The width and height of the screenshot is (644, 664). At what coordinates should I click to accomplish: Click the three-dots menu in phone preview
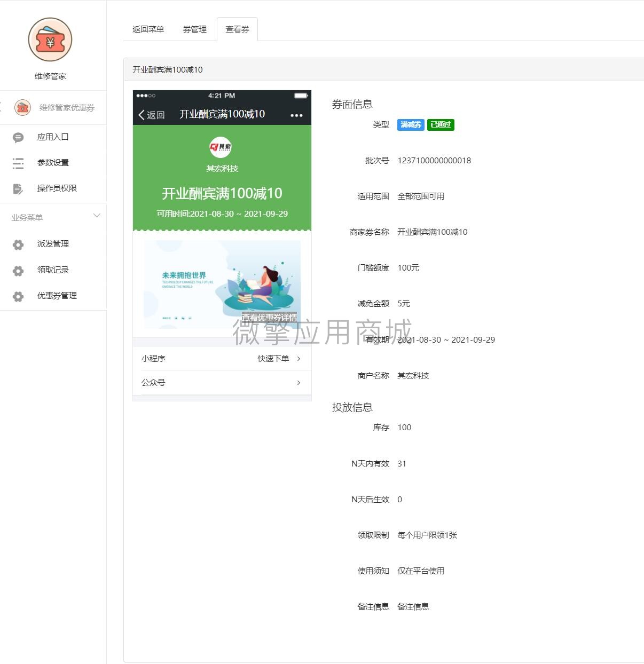(x=296, y=115)
